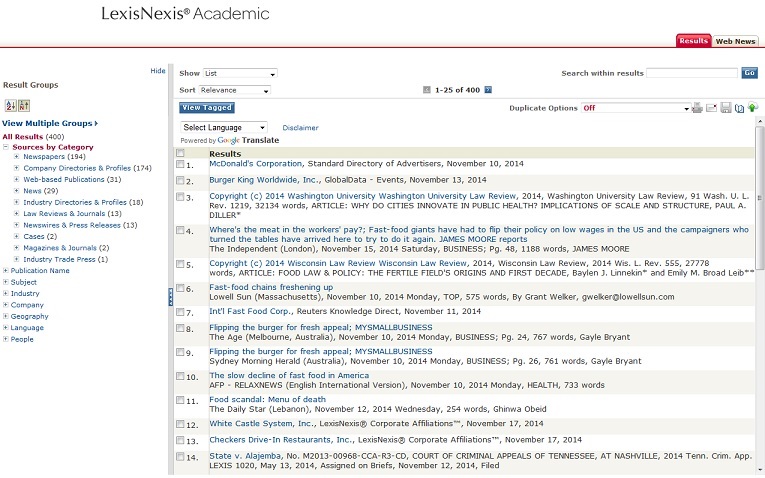Open the Show List dropdown
The height and width of the screenshot is (478, 765).
point(240,73)
